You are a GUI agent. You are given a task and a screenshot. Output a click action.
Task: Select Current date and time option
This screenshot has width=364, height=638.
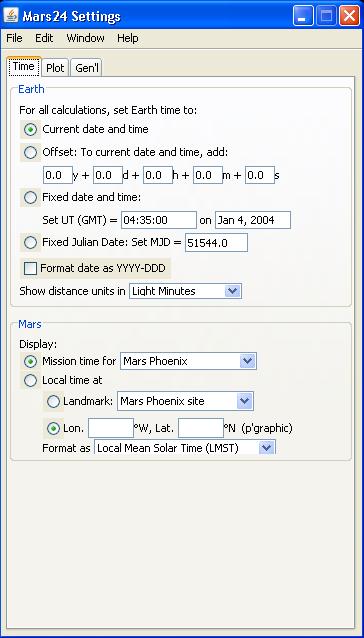(31, 130)
